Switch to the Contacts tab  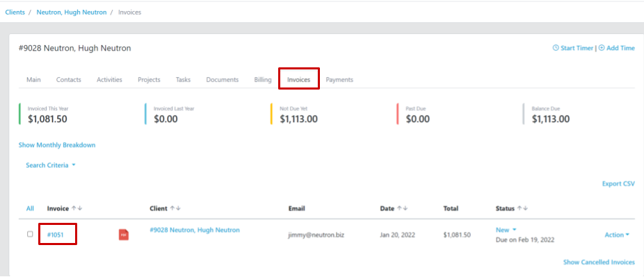(69, 80)
